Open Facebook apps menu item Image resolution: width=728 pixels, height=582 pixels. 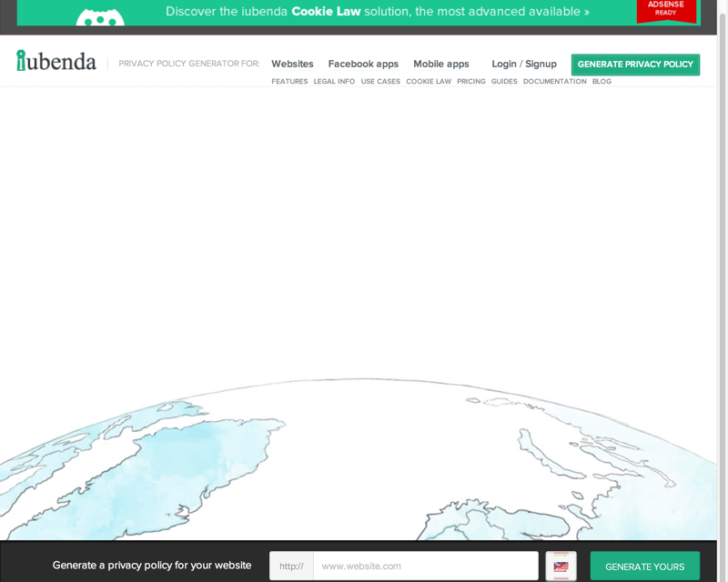coord(363,64)
